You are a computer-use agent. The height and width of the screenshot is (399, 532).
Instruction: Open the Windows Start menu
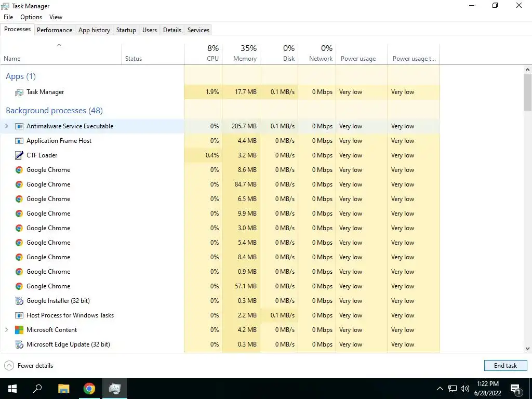point(12,389)
